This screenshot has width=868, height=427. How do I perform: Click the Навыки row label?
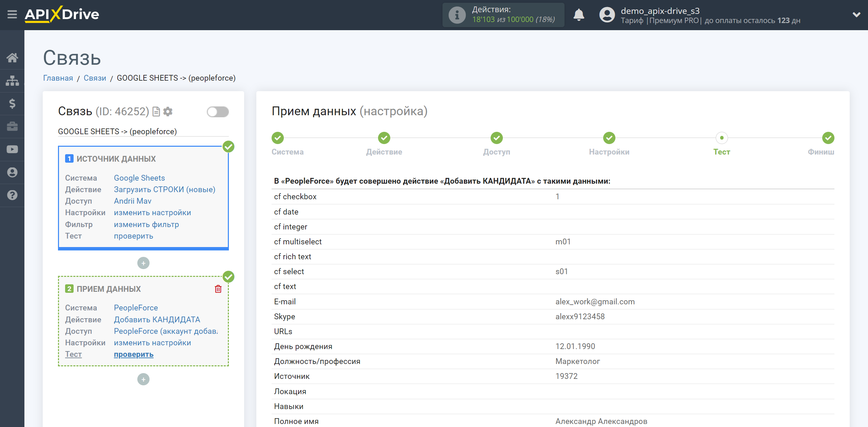tap(289, 406)
